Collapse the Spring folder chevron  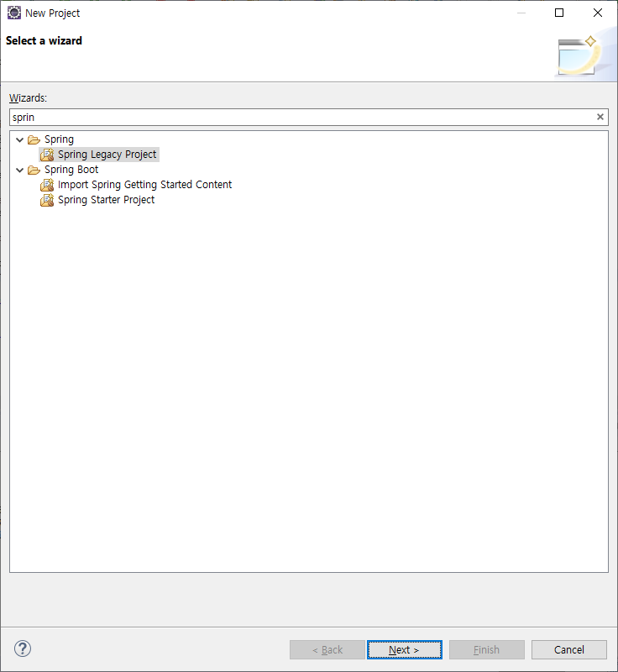click(19, 139)
